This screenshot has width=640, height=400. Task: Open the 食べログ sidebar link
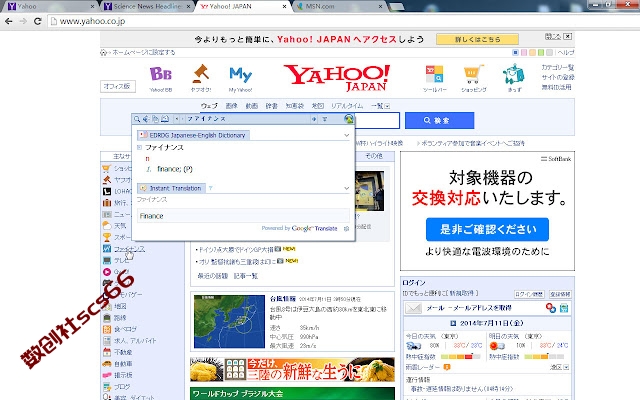[x=125, y=329]
